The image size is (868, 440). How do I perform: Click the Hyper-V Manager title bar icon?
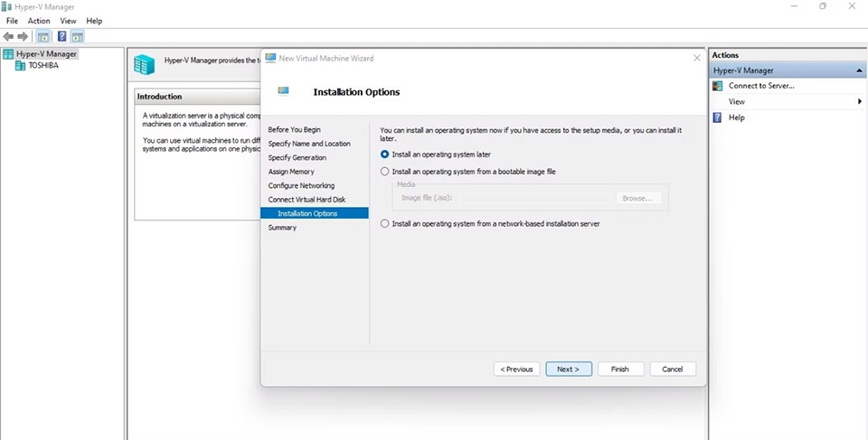coord(6,6)
